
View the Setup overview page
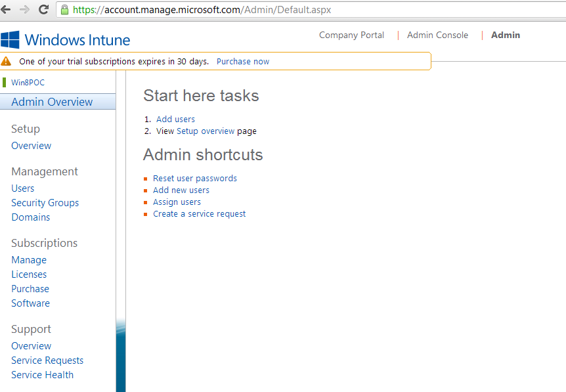click(x=205, y=131)
